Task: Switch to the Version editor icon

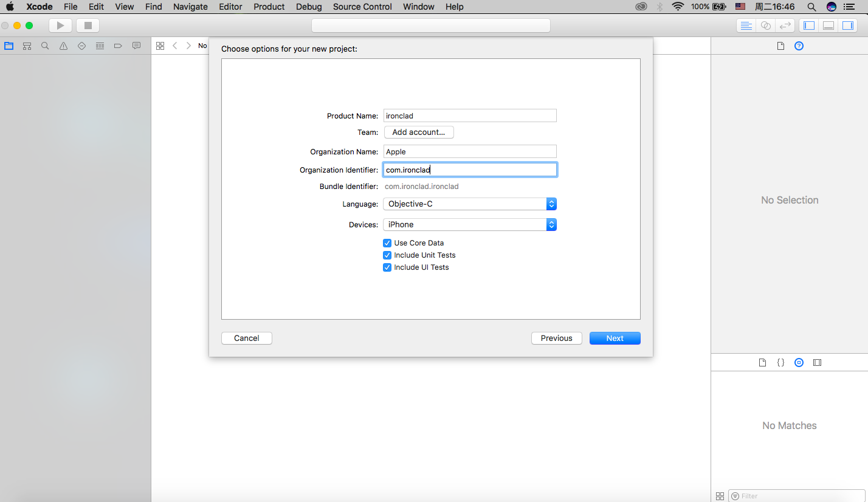Action: tap(785, 26)
